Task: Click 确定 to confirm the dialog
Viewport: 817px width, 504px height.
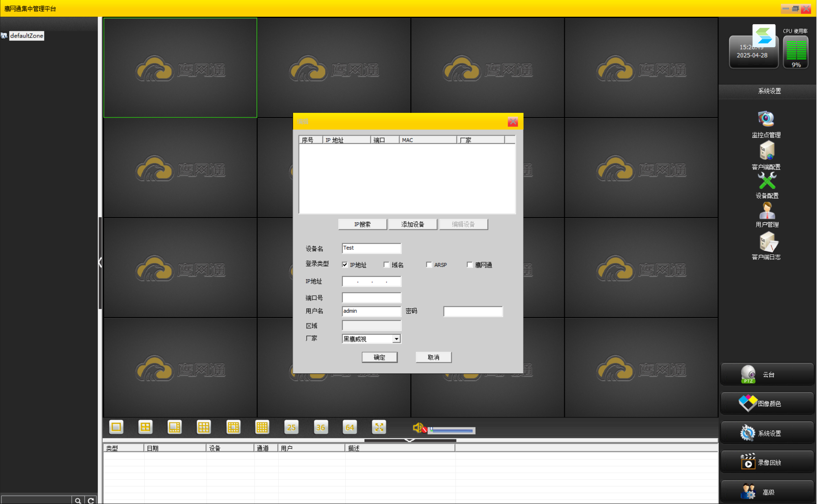Action: click(380, 357)
